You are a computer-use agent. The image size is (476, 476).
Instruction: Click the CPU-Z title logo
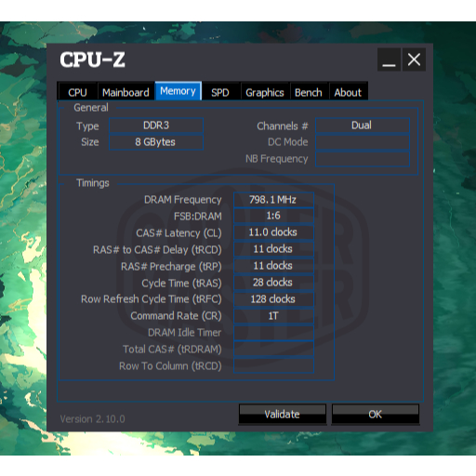92,59
